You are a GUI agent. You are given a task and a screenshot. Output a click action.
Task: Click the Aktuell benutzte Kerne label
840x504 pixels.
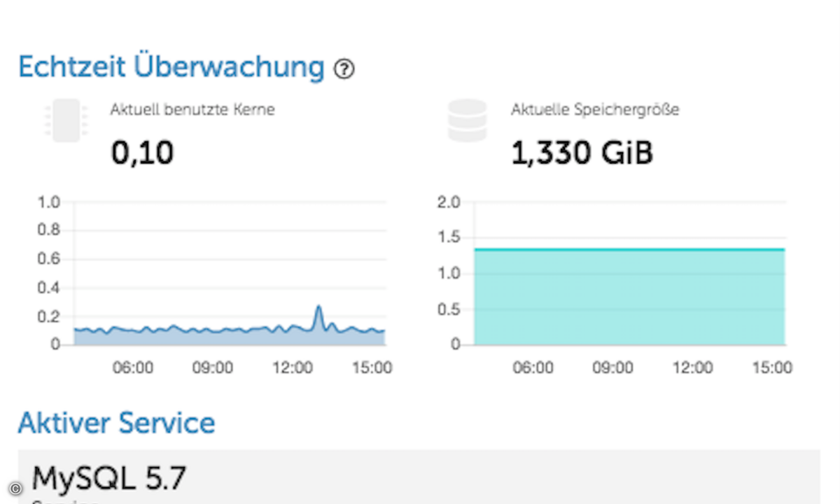[x=192, y=110]
